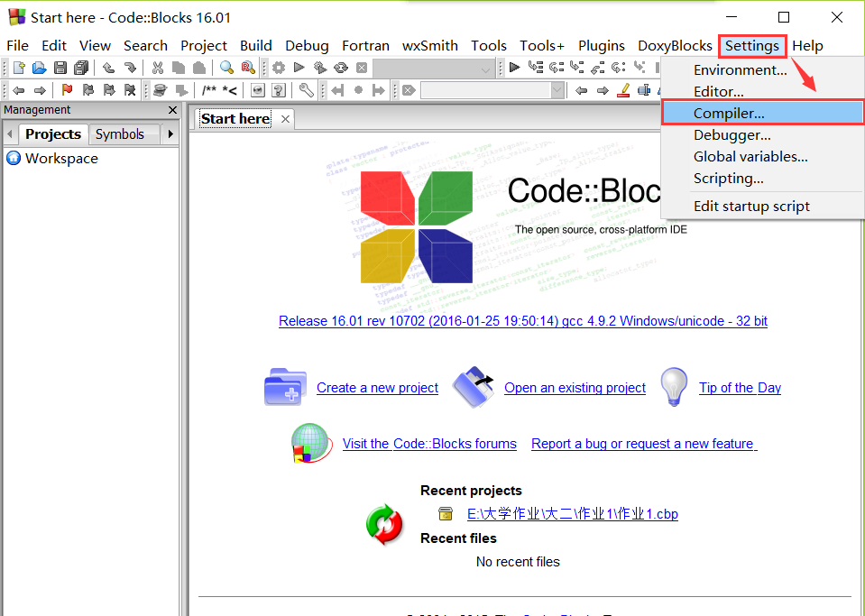Click the Replace magnifier icon

[248, 68]
